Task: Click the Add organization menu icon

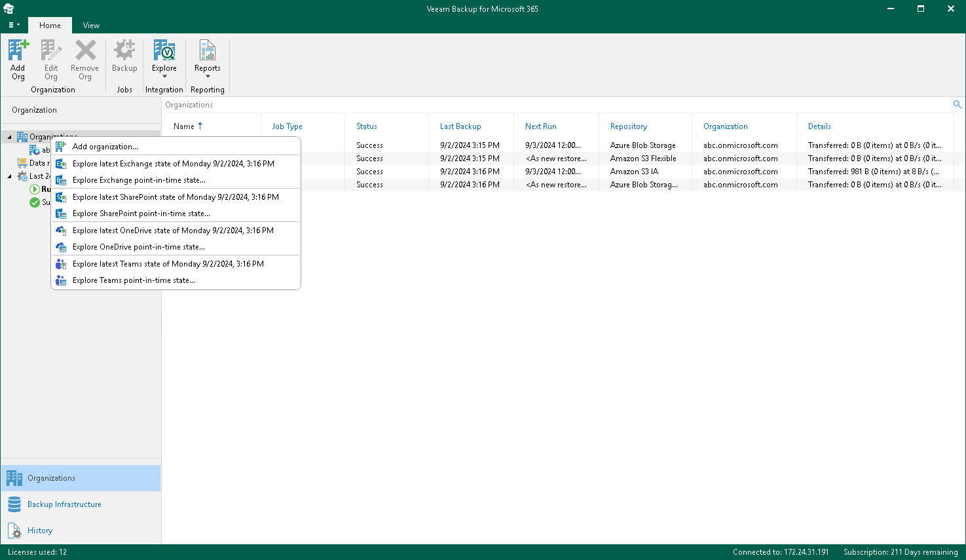Action: tap(61, 147)
